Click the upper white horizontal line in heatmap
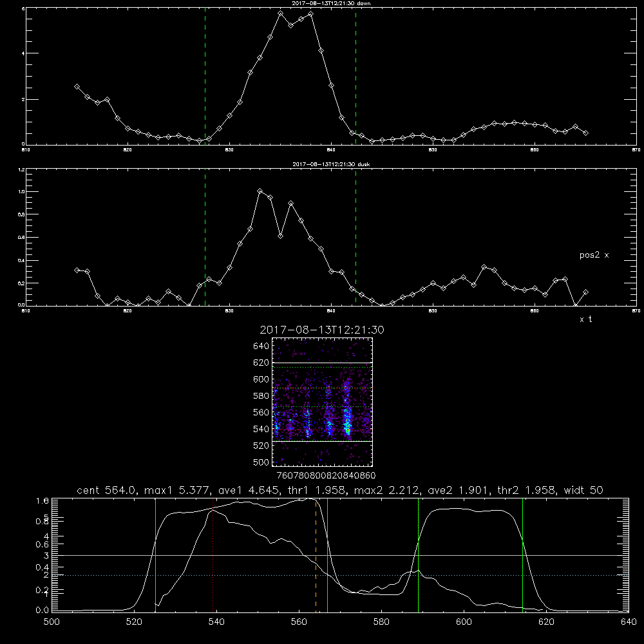This screenshot has width=644, height=644. point(323,363)
